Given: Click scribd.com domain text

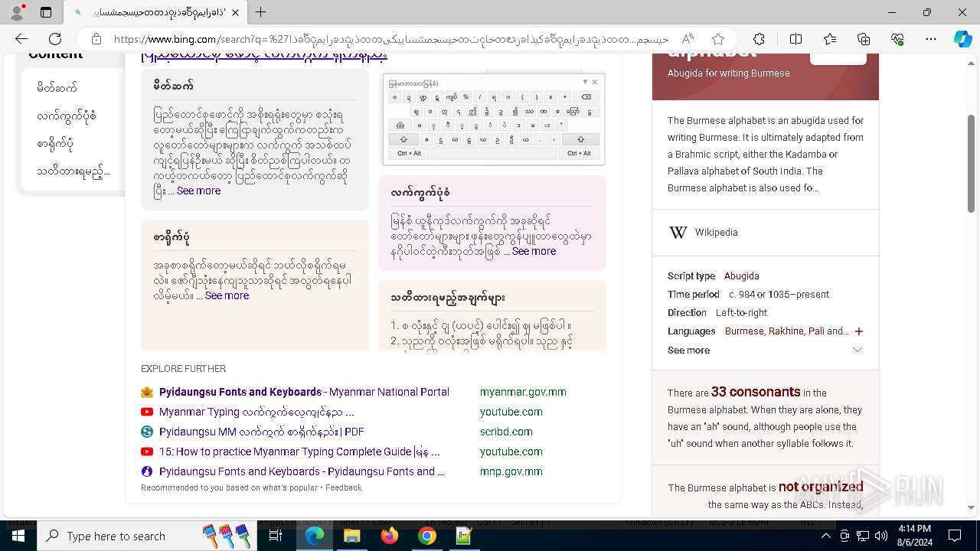Looking at the screenshot, I should [x=506, y=432].
